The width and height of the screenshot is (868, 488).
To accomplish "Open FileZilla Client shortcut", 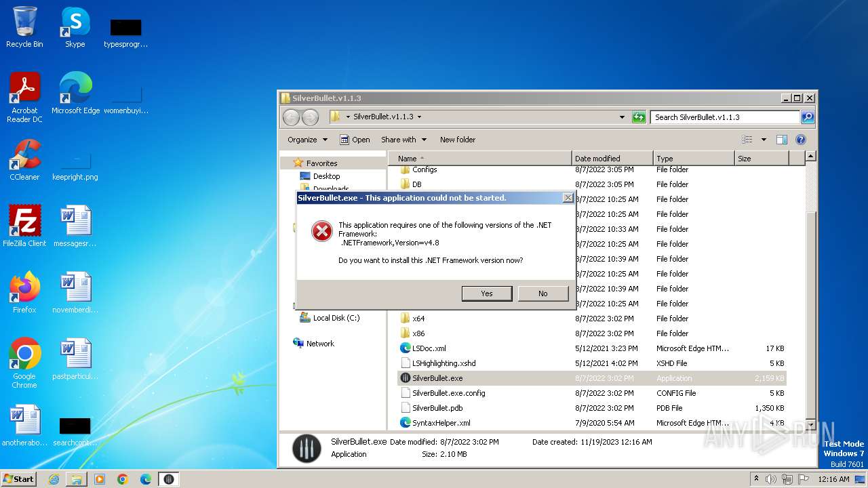I will [24, 226].
